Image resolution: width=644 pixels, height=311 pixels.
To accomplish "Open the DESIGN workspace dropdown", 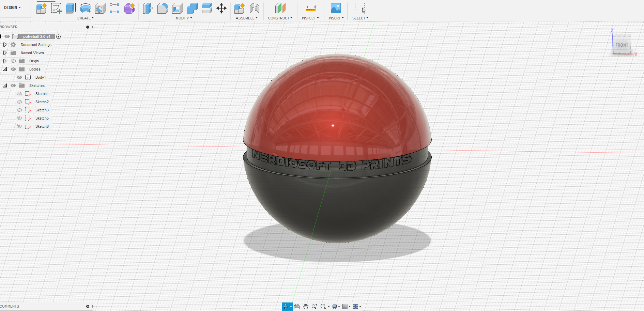I will [x=13, y=7].
